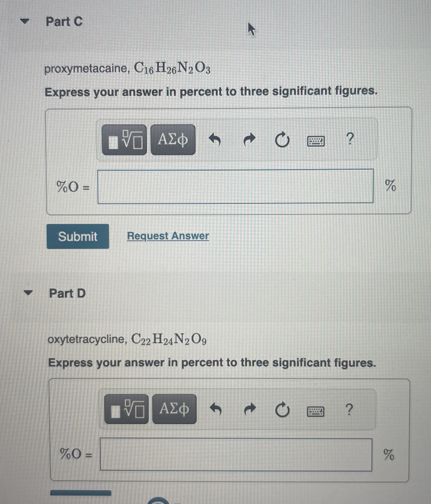Reset the Part C answer with the reset icon
Viewport: 431px width, 504px height.
pyautogui.click(x=282, y=140)
